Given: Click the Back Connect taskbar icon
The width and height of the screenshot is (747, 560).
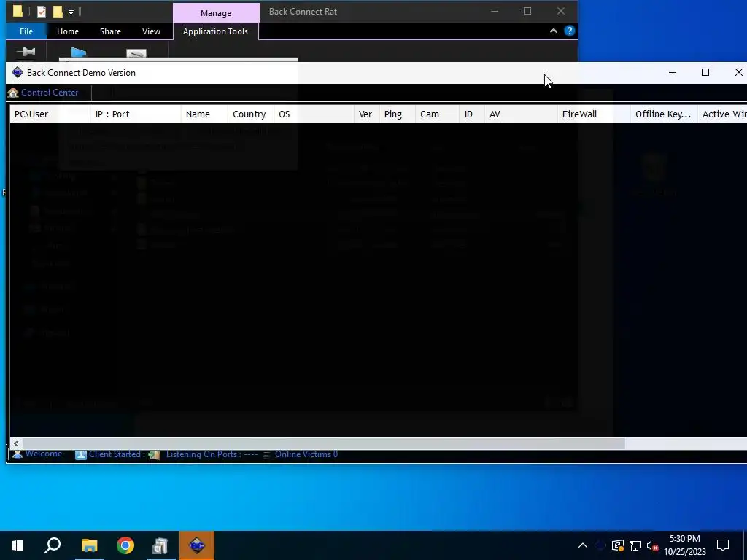Looking at the screenshot, I should click(x=197, y=545).
